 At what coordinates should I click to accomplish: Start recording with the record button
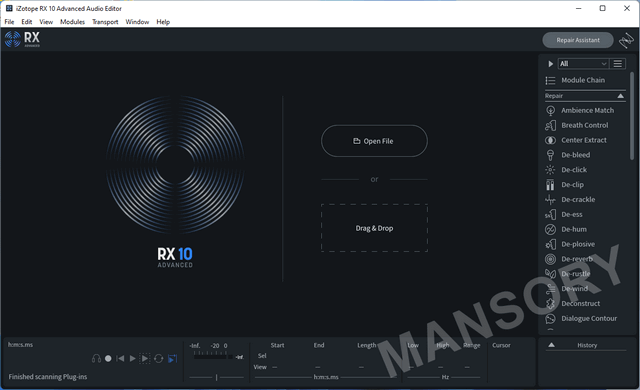(108, 359)
